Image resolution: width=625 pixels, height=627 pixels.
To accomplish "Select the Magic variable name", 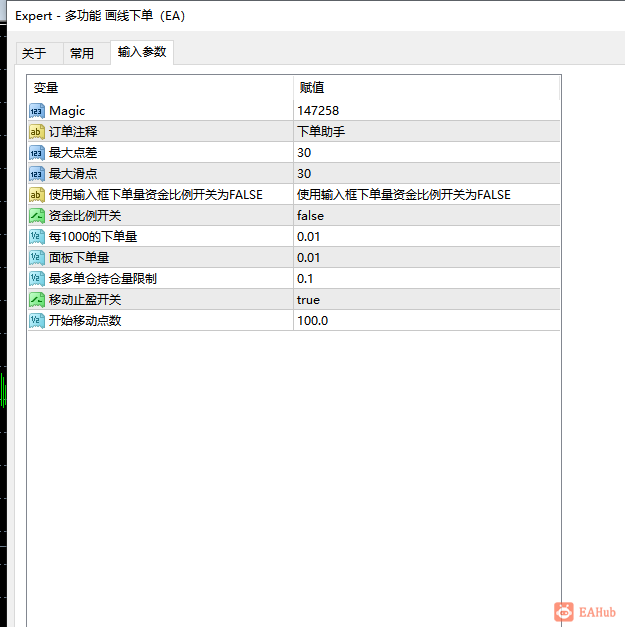I will [x=67, y=111].
